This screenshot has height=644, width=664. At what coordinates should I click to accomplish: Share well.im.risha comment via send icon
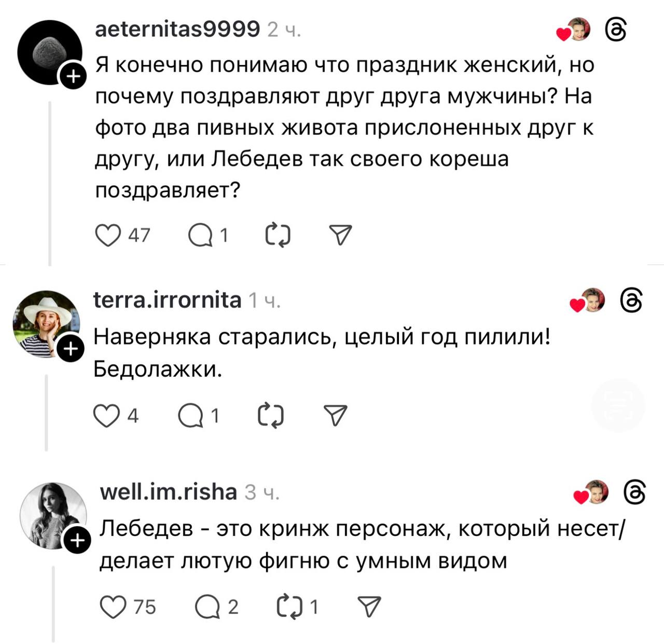click(369, 606)
